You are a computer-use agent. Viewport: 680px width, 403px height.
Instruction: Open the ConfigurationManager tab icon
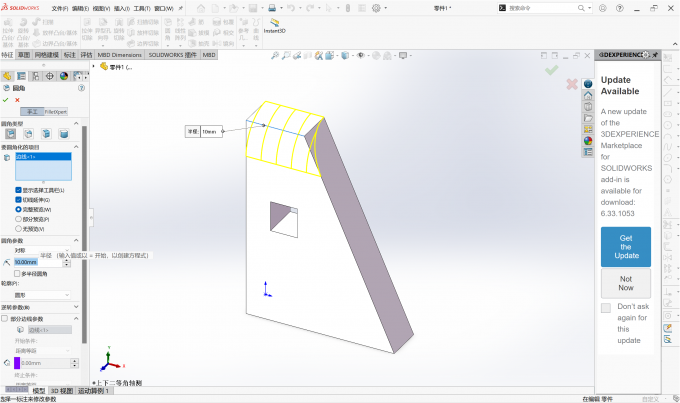click(36, 76)
